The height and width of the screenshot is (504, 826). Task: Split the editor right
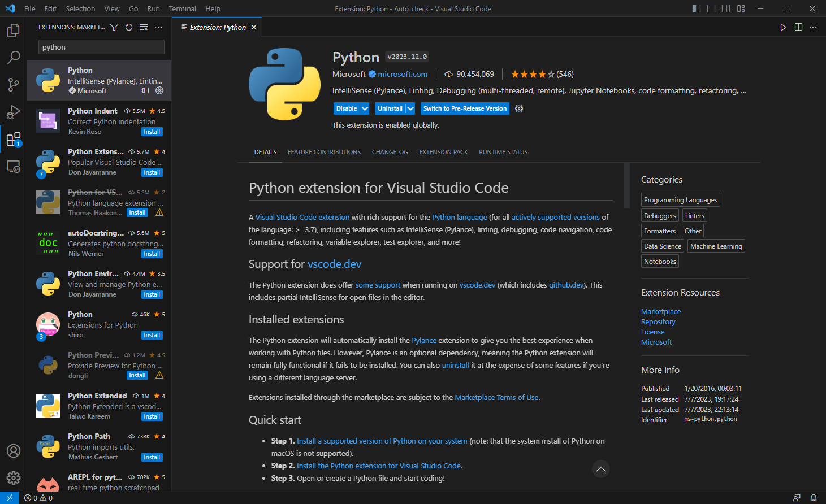(798, 27)
